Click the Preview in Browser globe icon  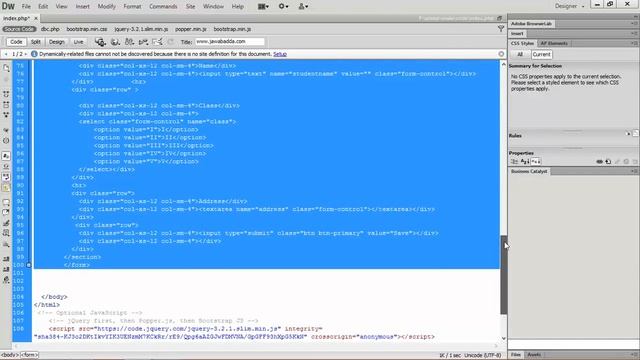(x=116, y=42)
